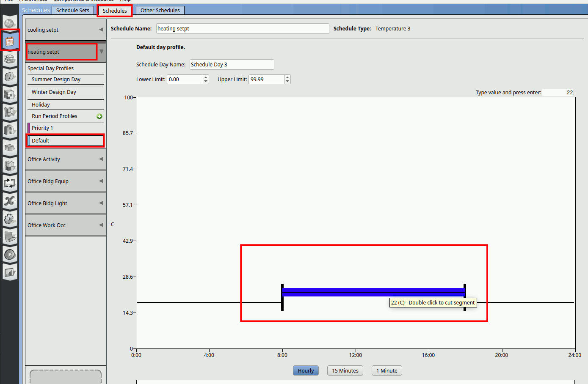Expand the Office Activity schedule
Viewport: 588px width, 384px height.
pos(101,159)
